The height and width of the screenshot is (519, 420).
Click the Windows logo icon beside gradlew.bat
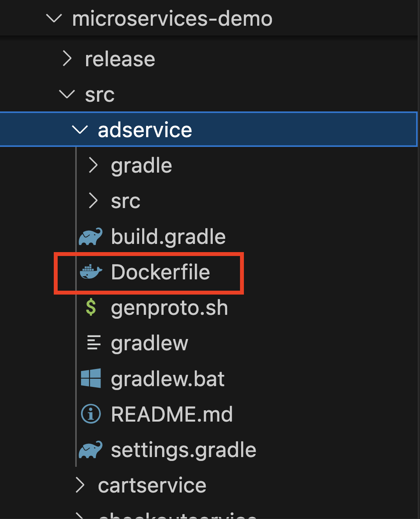pyautogui.click(x=91, y=378)
